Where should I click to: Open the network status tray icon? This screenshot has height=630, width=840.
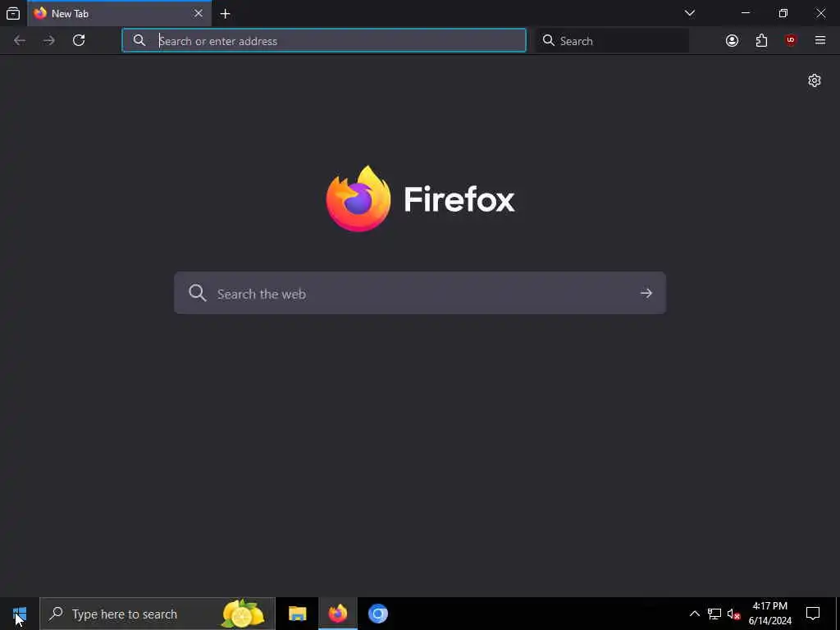click(714, 614)
